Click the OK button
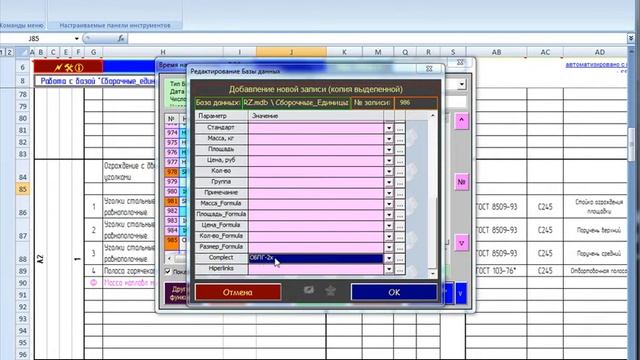 [x=394, y=292]
